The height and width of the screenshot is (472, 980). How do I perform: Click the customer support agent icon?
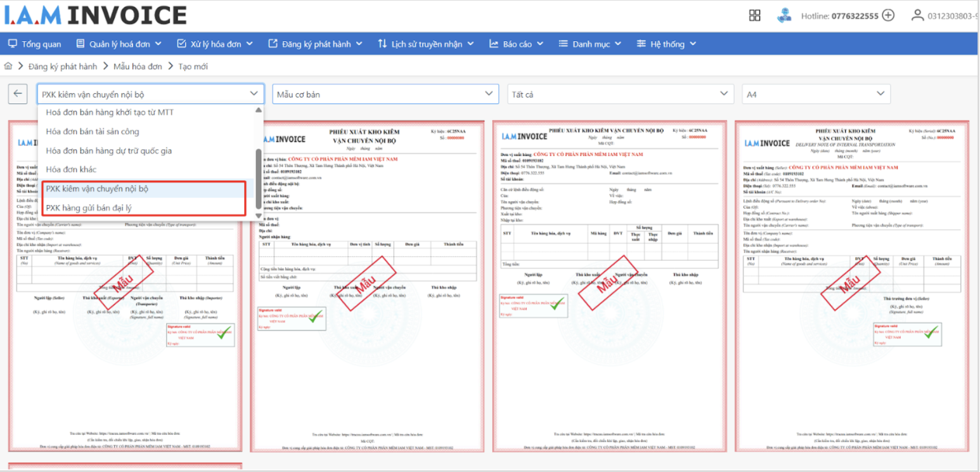pos(785,15)
